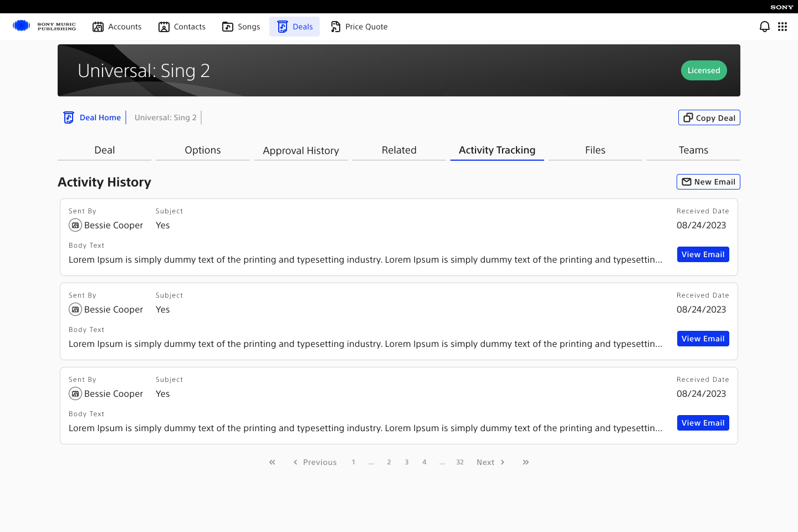Image resolution: width=798 pixels, height=532 pixels.
Task: Click the Activity History heading
Action: pos(104,182)
